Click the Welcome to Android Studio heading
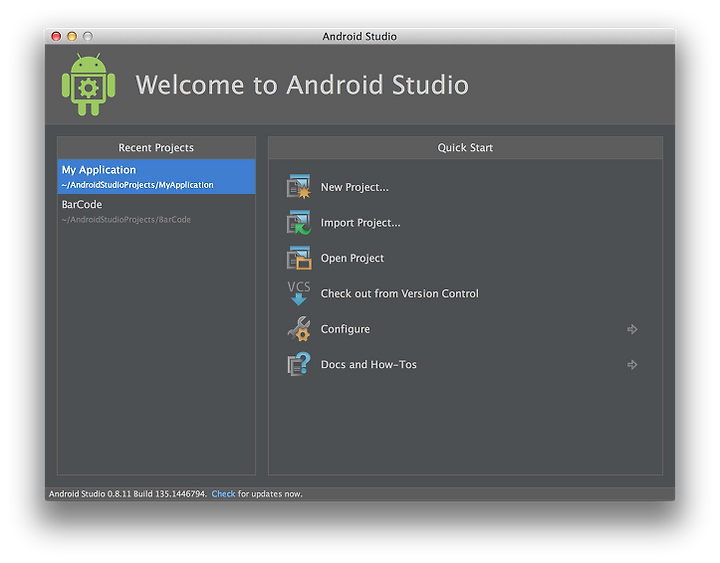 302,85
